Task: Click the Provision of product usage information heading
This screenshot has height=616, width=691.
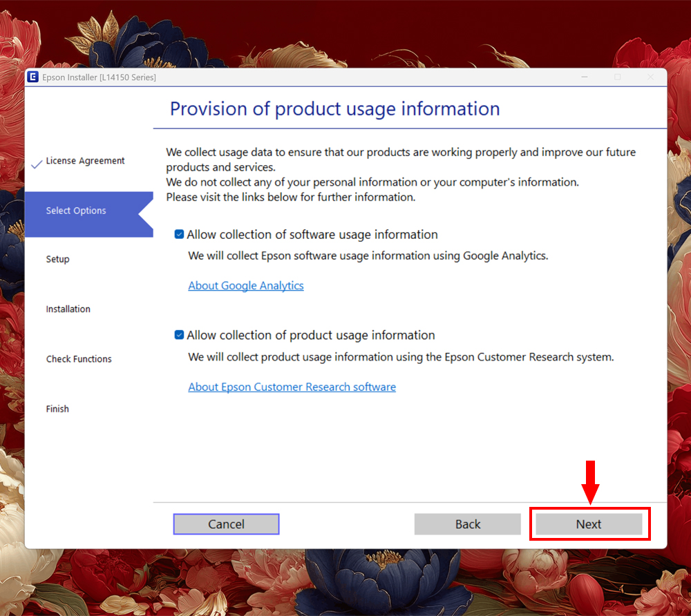Action: (335, 108)
